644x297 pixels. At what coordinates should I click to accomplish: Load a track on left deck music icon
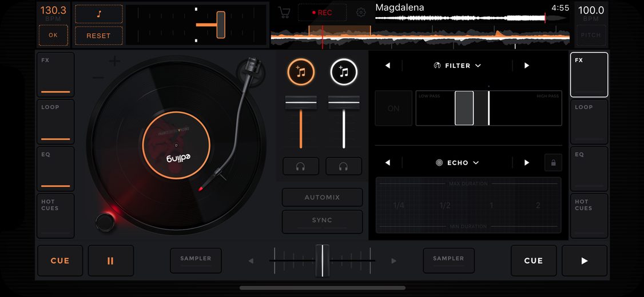301,72
